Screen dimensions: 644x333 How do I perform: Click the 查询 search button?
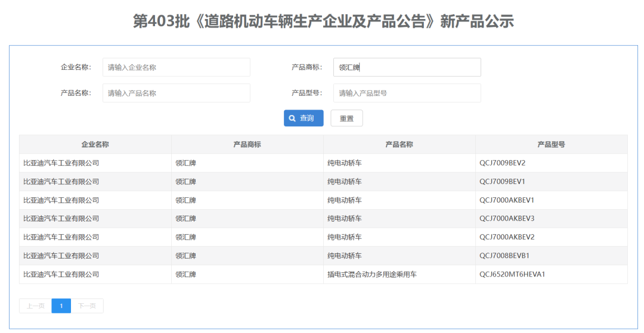(304, 118)
